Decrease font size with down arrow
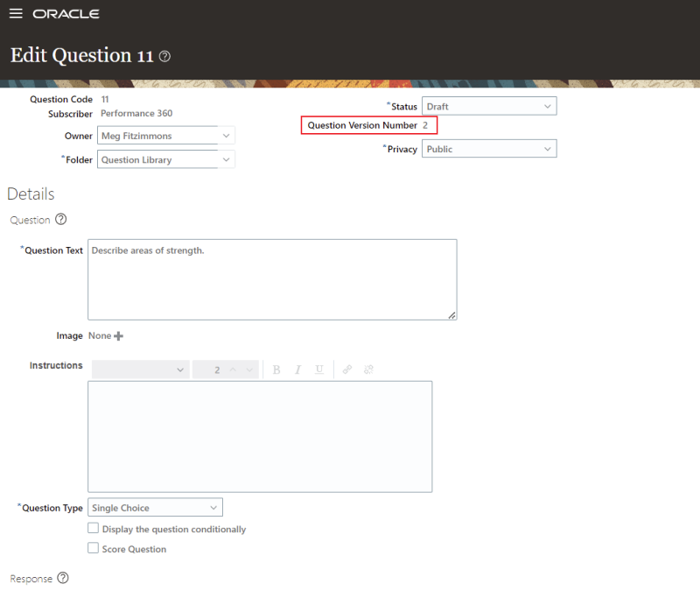 tap(249, 369)
